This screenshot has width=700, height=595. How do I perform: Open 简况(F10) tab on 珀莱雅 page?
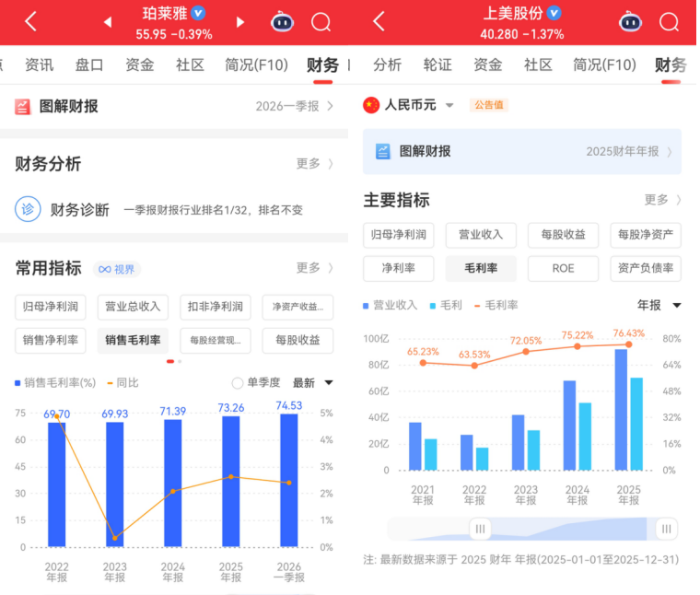pyautogui.click(x=256, y=64)
